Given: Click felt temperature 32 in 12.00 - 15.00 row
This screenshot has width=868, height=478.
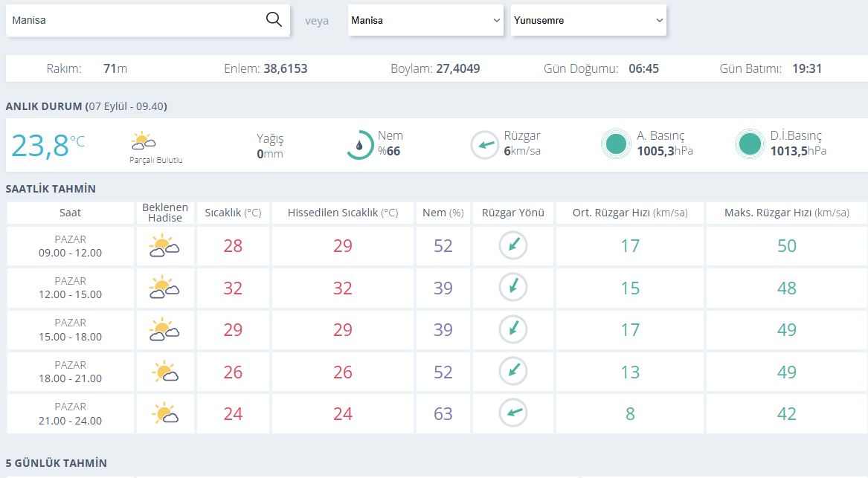Looking at the screenshot, I should 343,288.
